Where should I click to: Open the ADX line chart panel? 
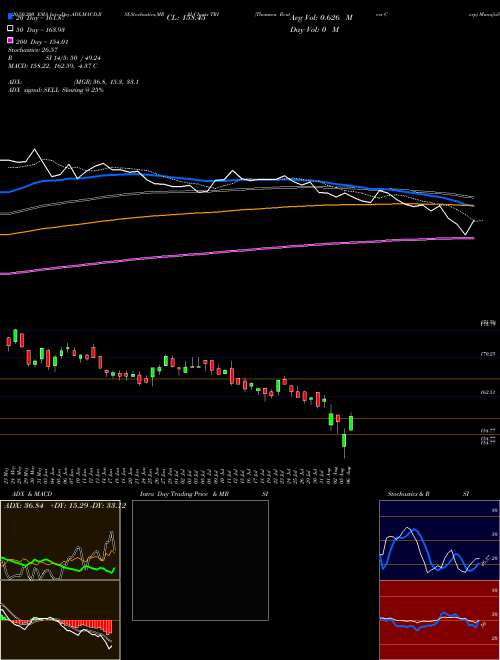[60, 540]
